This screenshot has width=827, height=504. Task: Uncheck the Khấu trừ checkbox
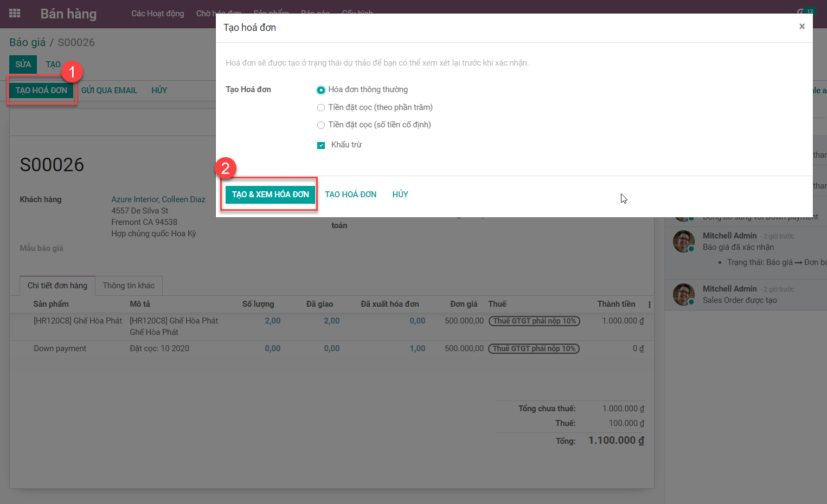321,145
